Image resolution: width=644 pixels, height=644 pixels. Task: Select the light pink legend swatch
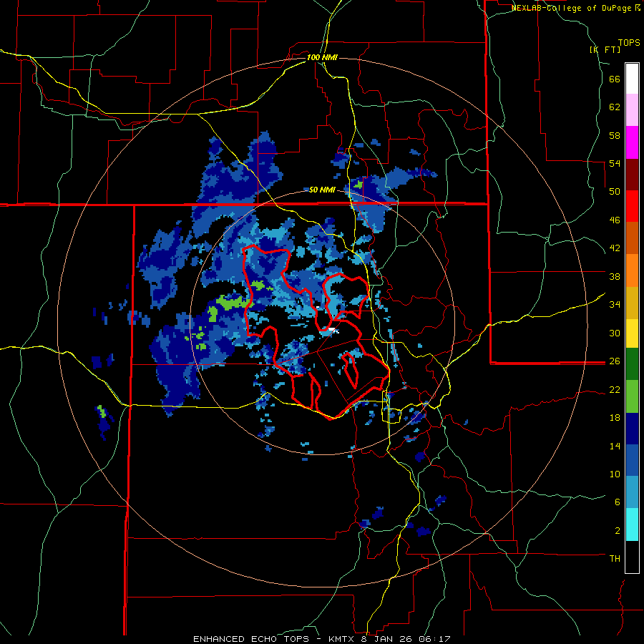632,110
